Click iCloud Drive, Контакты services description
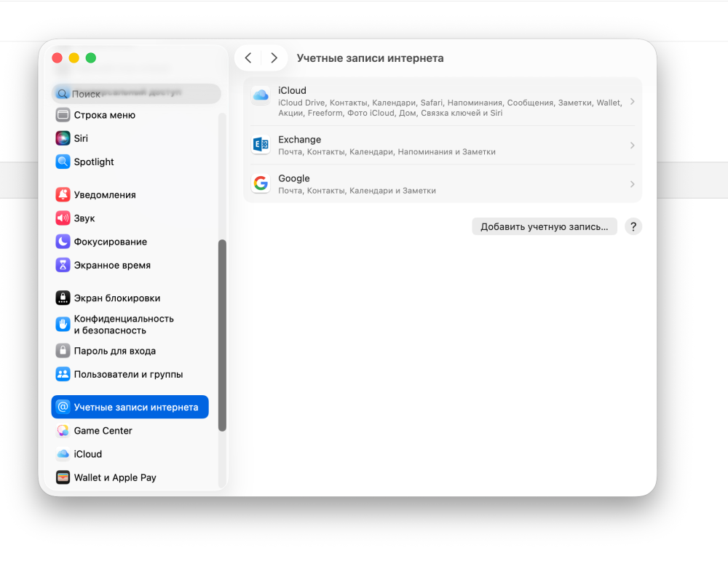 point(450,108)
